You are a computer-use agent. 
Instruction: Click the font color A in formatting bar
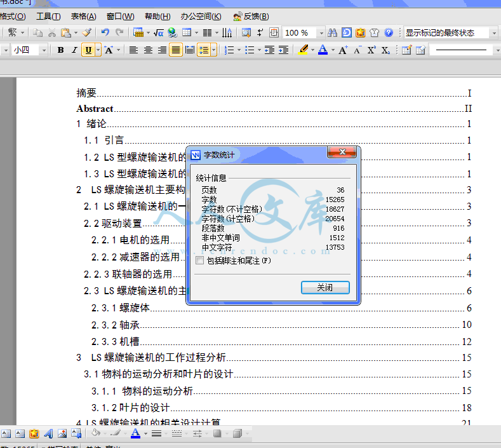coord(323,50)
